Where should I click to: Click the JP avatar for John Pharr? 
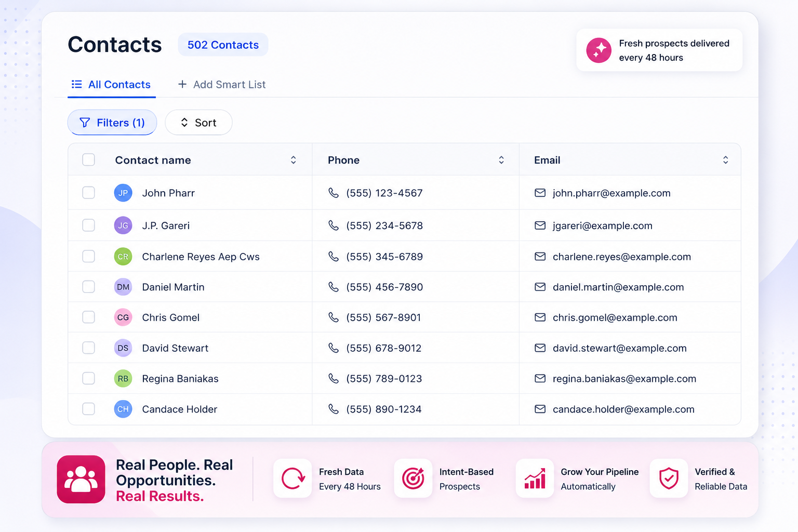[x=123, y=193]
